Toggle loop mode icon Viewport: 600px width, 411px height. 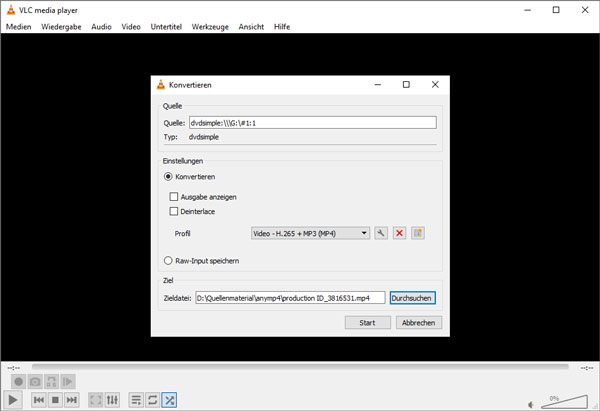click(152, 400)
